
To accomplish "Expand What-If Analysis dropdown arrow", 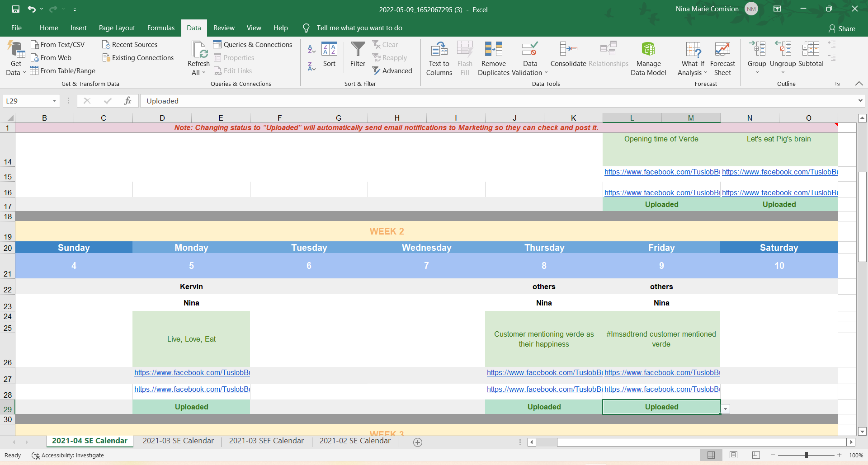I will pyautogui.click(x=705, y=73).
